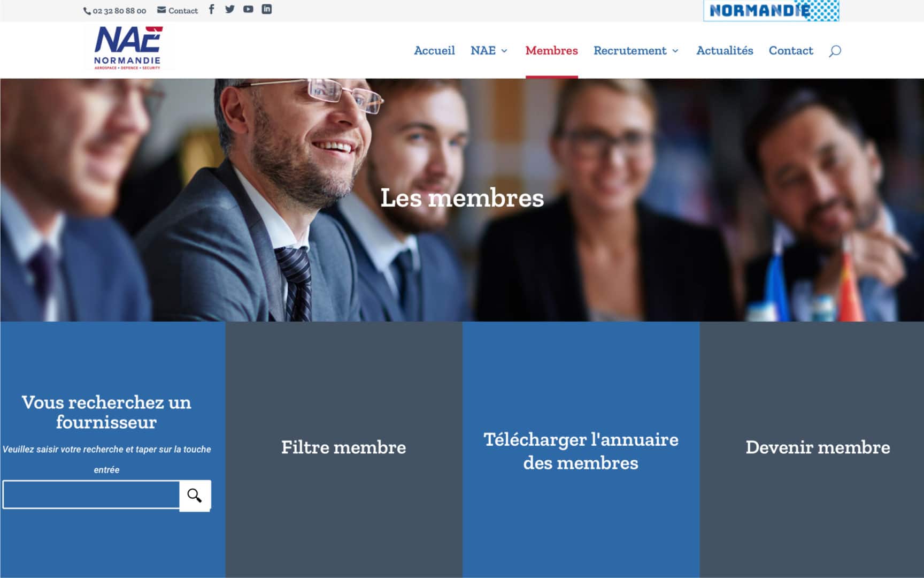This screenshot has width=924, height=578.
Task: Click the envelope Contact link in top bar
Action: click(178, 10)
